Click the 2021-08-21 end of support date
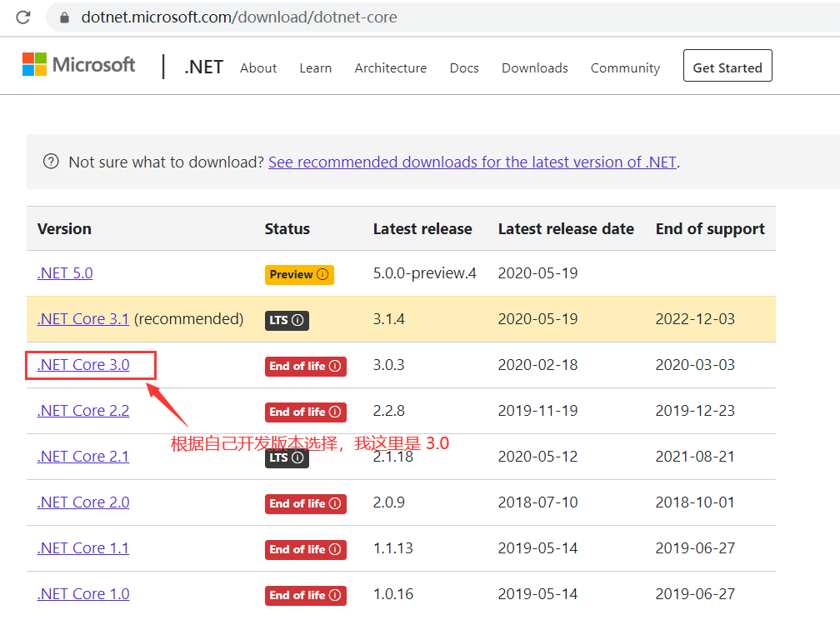 point(695,457)
